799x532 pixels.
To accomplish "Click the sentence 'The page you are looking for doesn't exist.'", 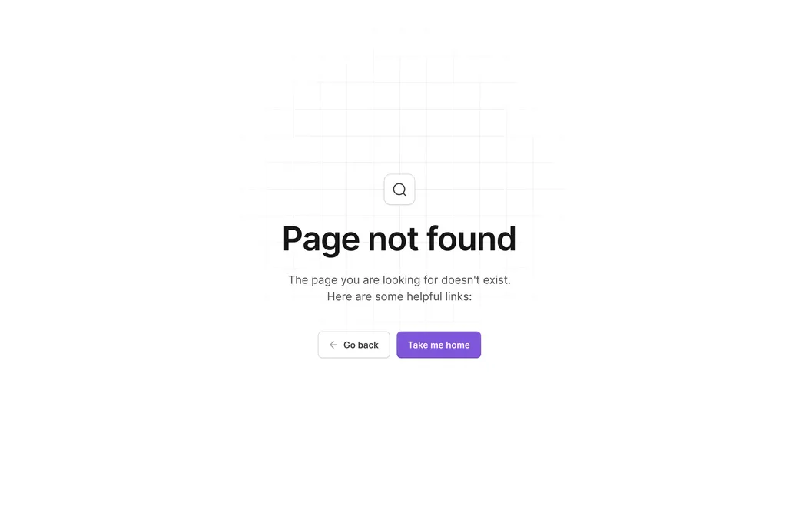I will [x=399, y=280].
